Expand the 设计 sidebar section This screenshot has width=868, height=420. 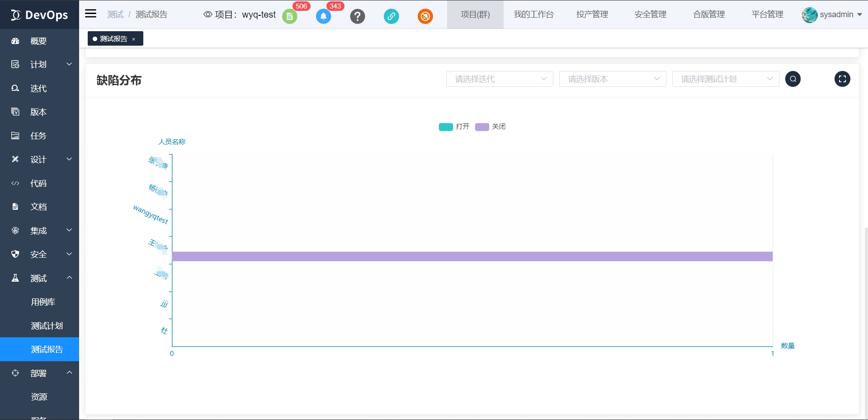38,160
